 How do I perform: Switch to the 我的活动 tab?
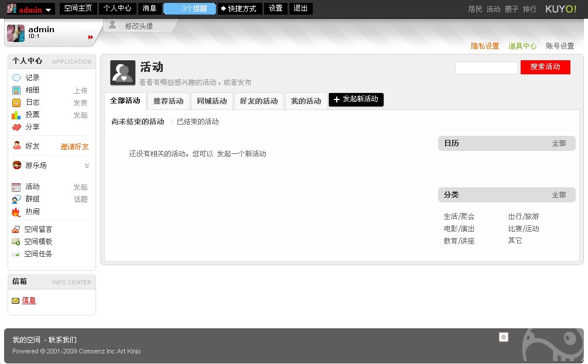[306, 101]
